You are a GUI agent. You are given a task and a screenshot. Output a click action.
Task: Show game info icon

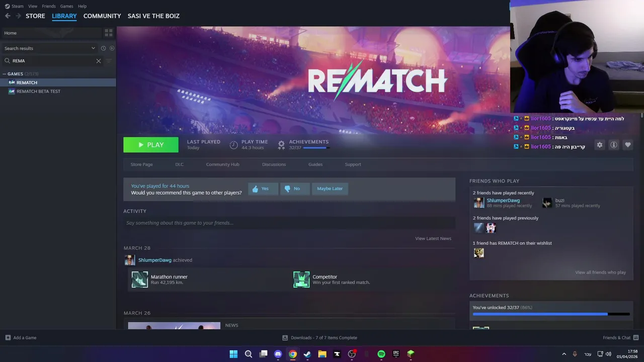pyautogui.click(x=614, y=145)
